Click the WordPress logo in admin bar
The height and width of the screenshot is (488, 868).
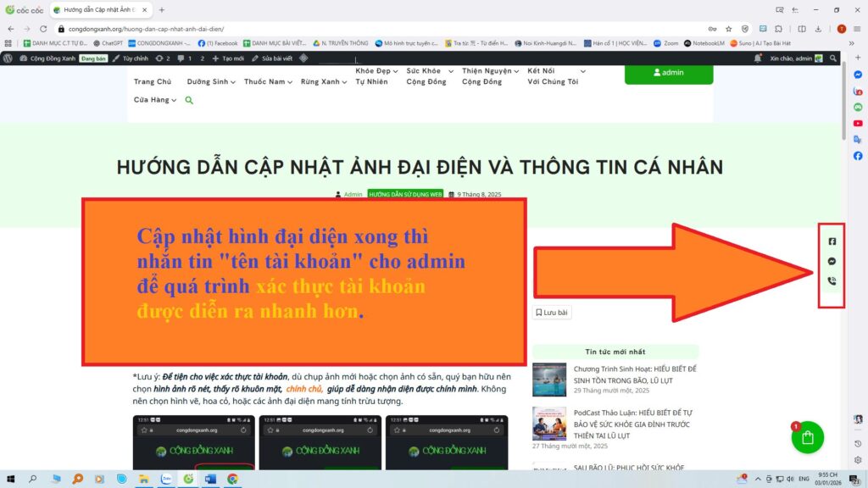8,58
